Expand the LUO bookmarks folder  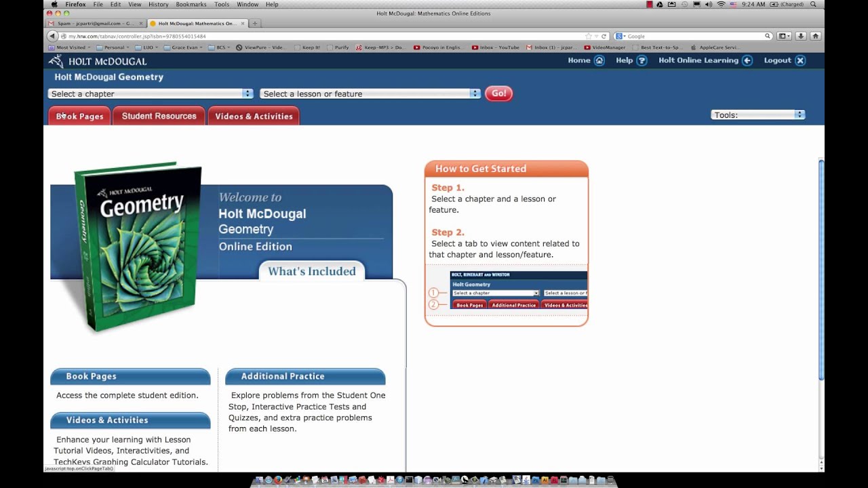click(x=146, y=47)
